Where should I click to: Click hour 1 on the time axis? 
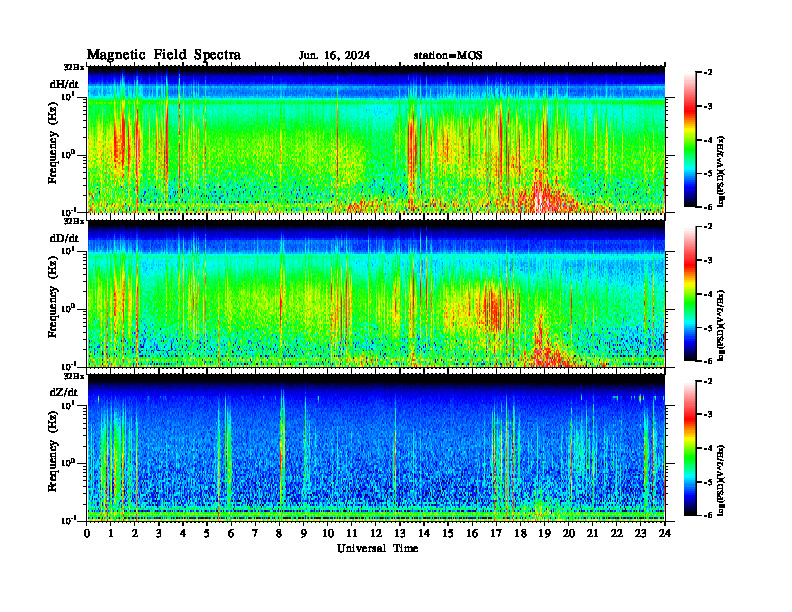click(x=111, y=533)
